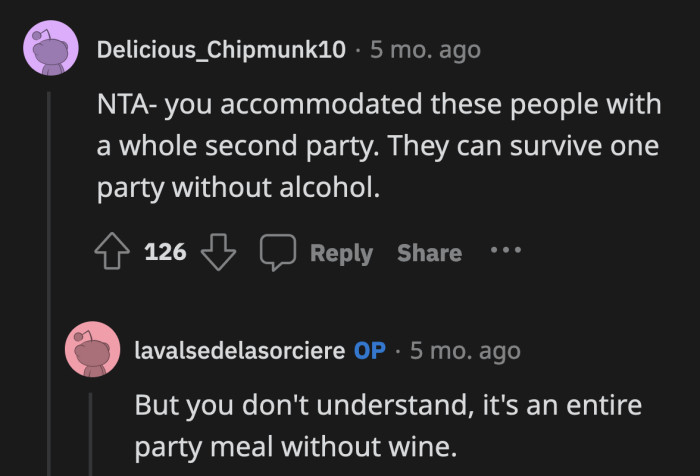The height and width of the screenshot is (476, 700).
Task: Click the speech bubble reply icon
Action: pyautogui.click(x=276, y=252)
